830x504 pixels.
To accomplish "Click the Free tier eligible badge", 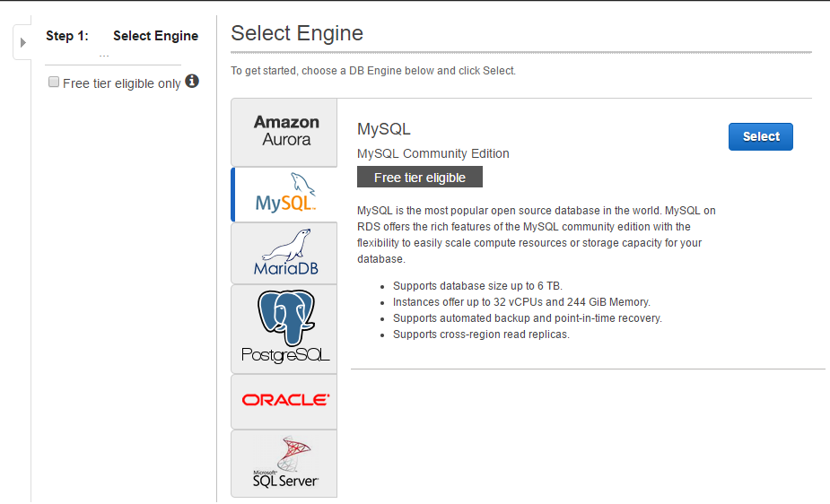I will pos(420,178).
